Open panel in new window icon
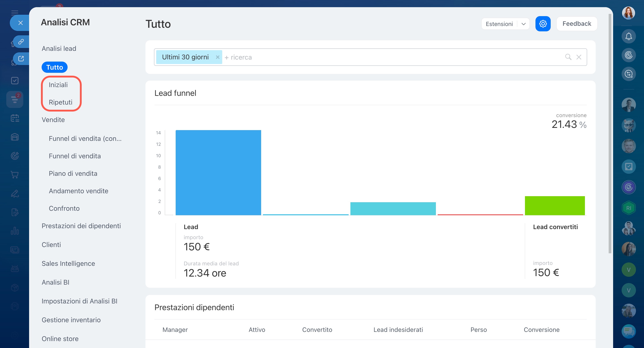 [x=21, y=58]
